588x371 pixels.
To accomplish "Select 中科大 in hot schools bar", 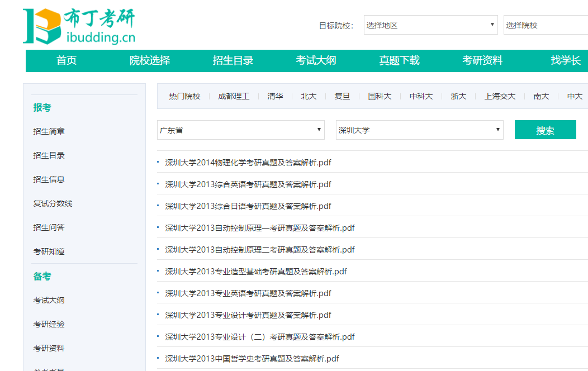I will [421, 96].
